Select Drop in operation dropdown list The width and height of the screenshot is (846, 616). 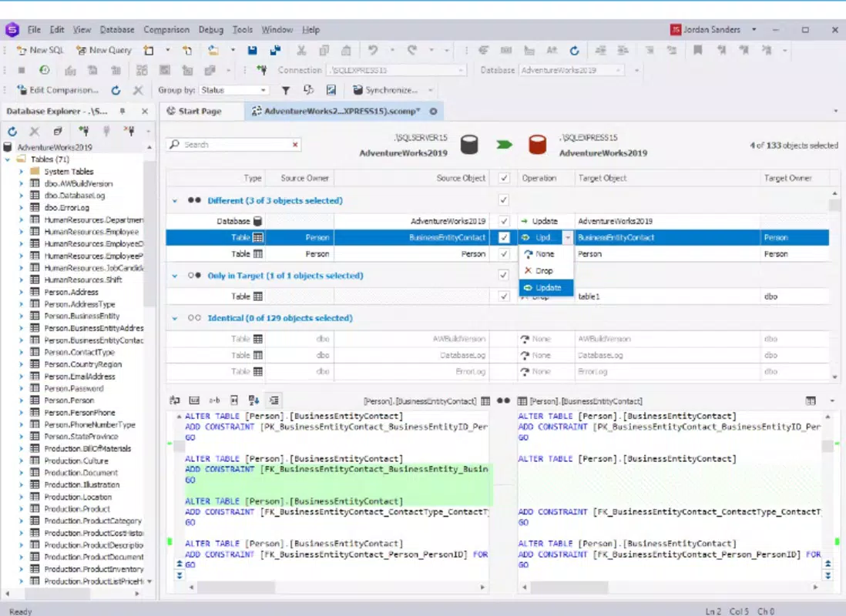point(546,271)
